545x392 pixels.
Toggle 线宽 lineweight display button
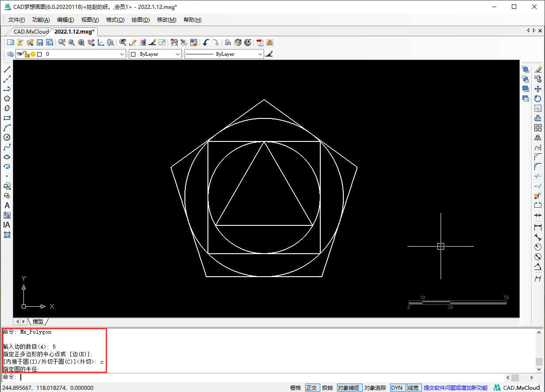(x=413, y=388)
